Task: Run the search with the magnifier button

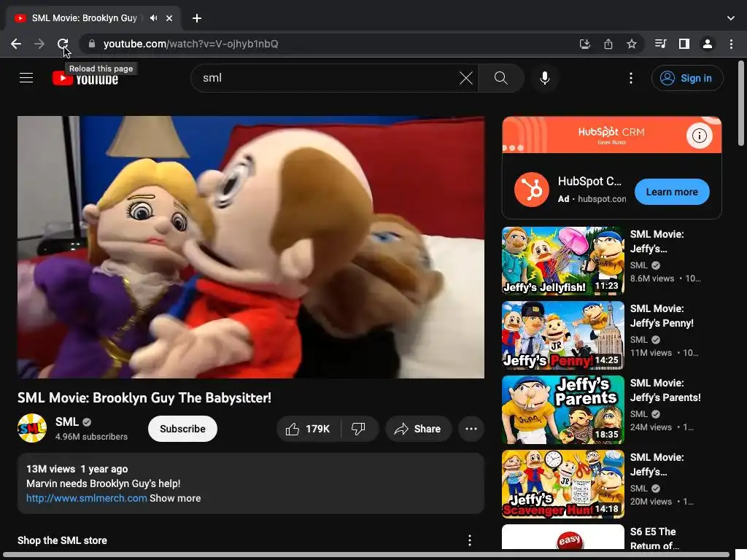Action: [x=500, y=77]
